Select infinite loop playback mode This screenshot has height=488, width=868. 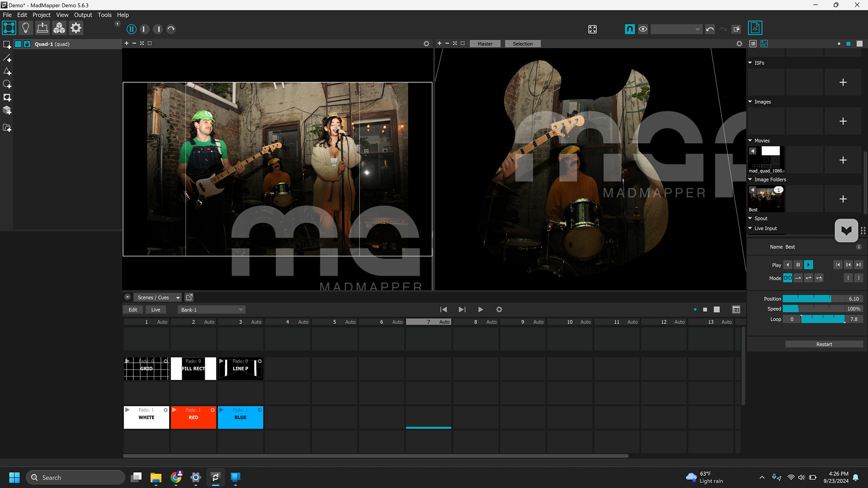tap(788, 278)
